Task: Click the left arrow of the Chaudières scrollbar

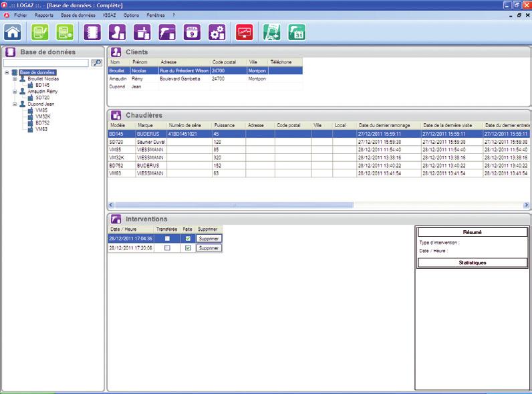Action: pos(110,205)
